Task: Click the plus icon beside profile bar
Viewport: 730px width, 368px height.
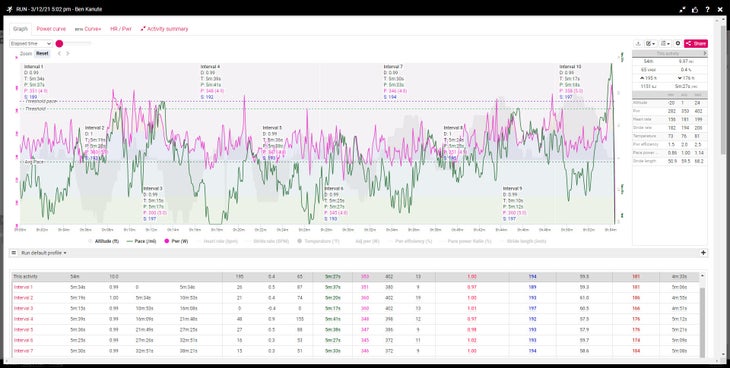Action: 703,252
